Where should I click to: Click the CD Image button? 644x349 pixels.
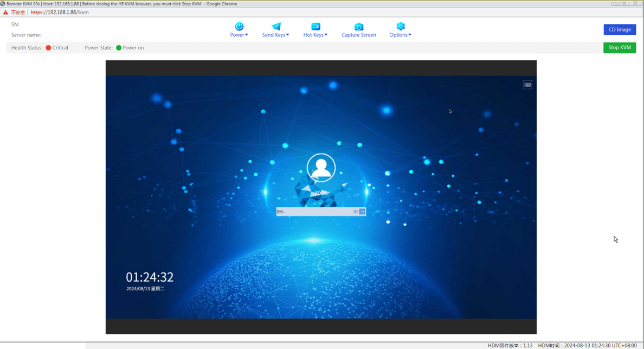(x=620, y=30)
